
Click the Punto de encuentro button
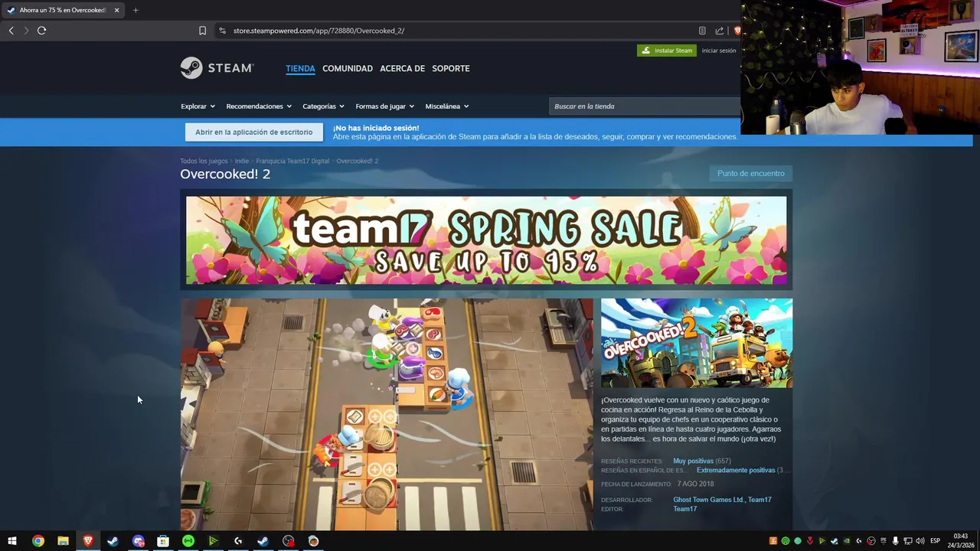750,174
